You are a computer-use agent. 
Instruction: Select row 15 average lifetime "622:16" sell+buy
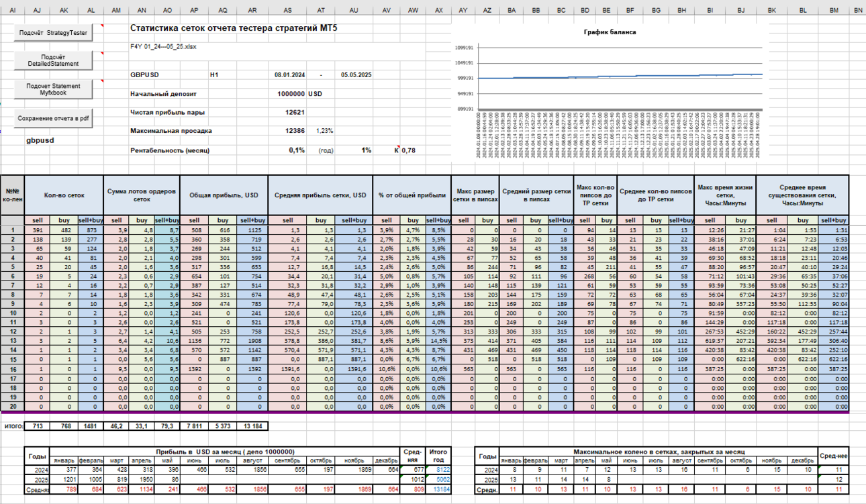pos(834,360)
